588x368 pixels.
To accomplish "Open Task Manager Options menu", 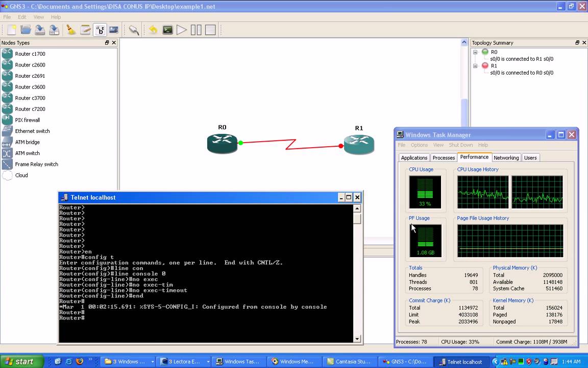I will [419, 145].
